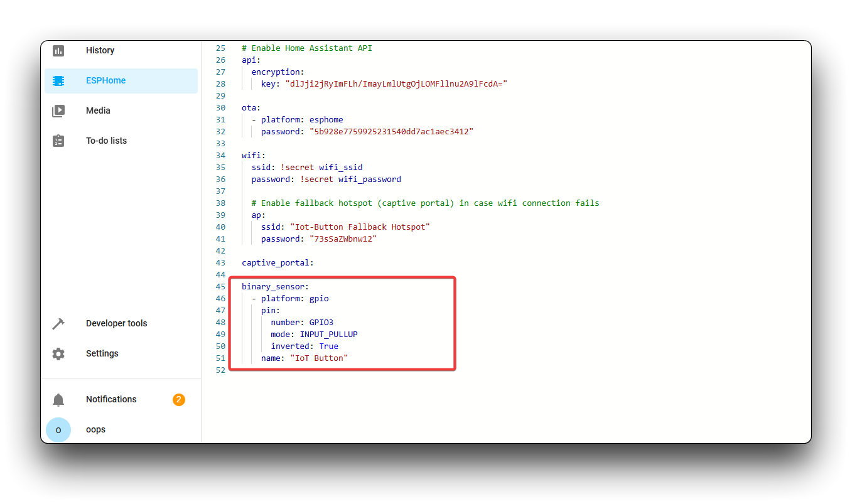
Task: Click the Notifications bell icon
Action: [58, 400]
